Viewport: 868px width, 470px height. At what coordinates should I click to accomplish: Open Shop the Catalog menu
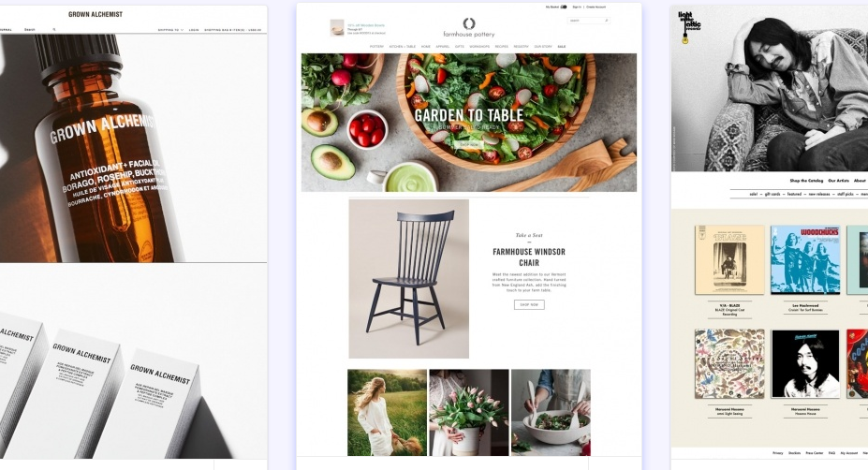(806, 181)
